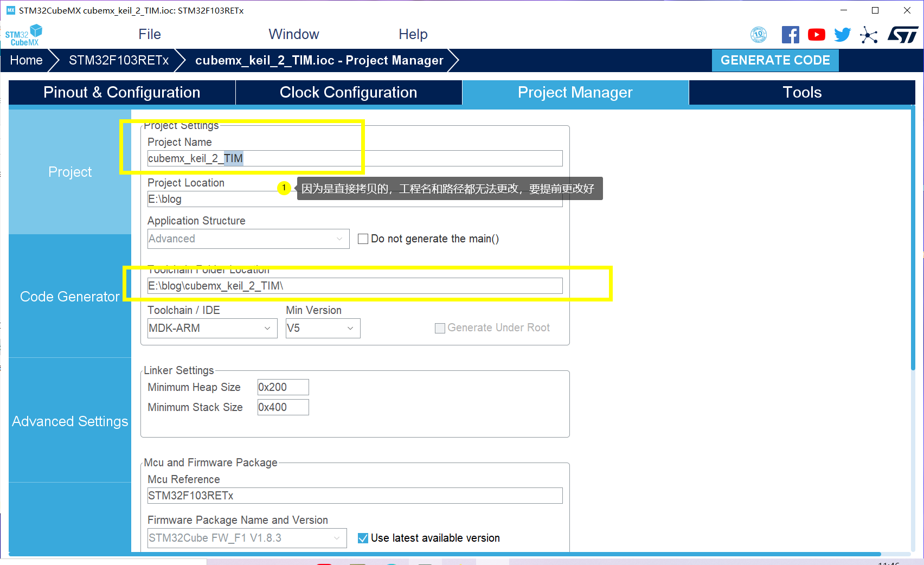
Task: Click the app window title bar icon
Action: [x=11, y=10]
